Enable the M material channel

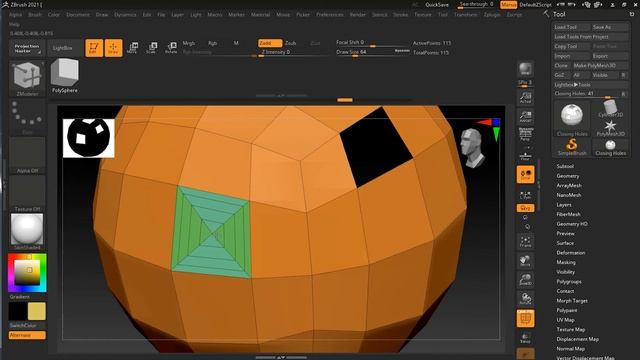click(236, 43)
